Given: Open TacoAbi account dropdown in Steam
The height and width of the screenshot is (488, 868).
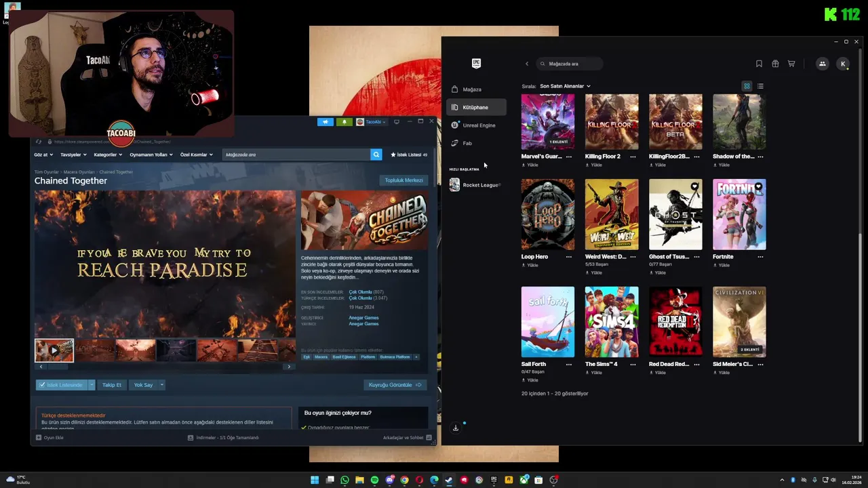Looking at the screenshot, I should [x=372, y=122].
